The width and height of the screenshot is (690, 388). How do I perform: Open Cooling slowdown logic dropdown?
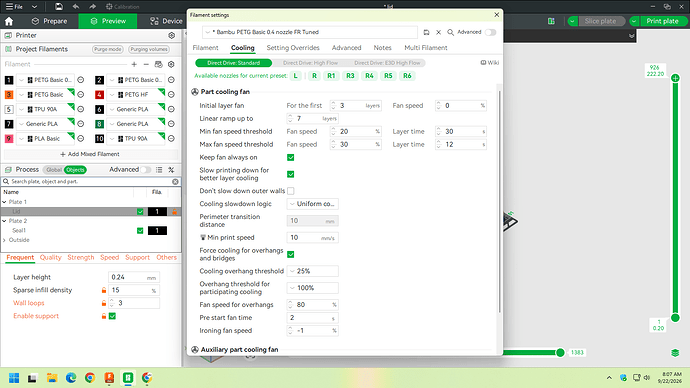(x=312, y=204)
